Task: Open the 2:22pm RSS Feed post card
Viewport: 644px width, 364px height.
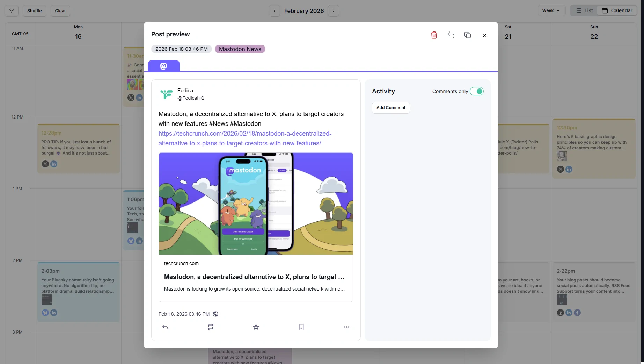Action: [594, 292]
